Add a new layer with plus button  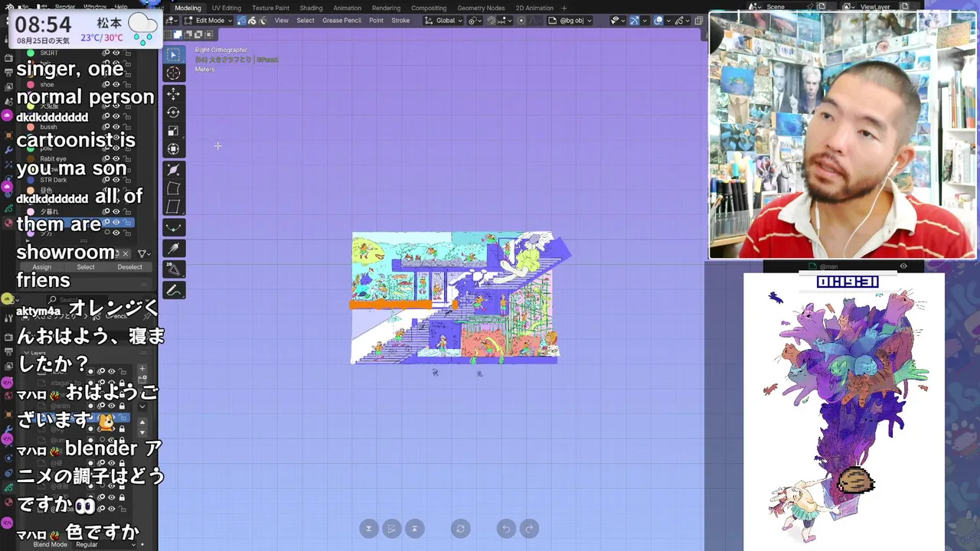click(x=142, y=369)
